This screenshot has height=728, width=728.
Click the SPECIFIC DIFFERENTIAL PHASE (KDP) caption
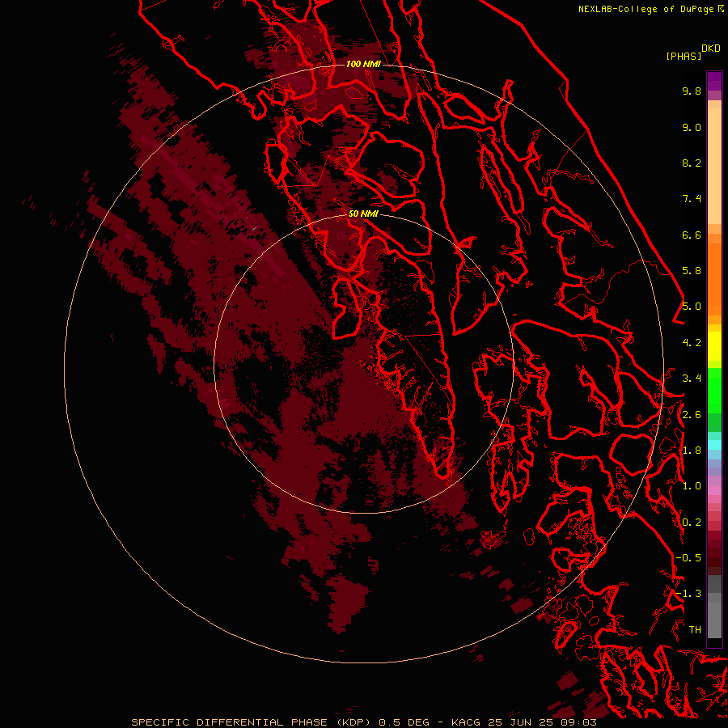coord(250,722)
